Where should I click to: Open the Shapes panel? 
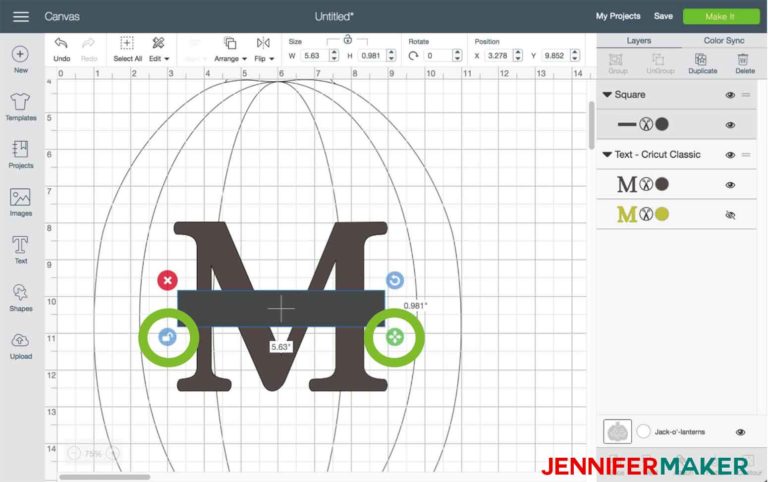tap(21, 297)
